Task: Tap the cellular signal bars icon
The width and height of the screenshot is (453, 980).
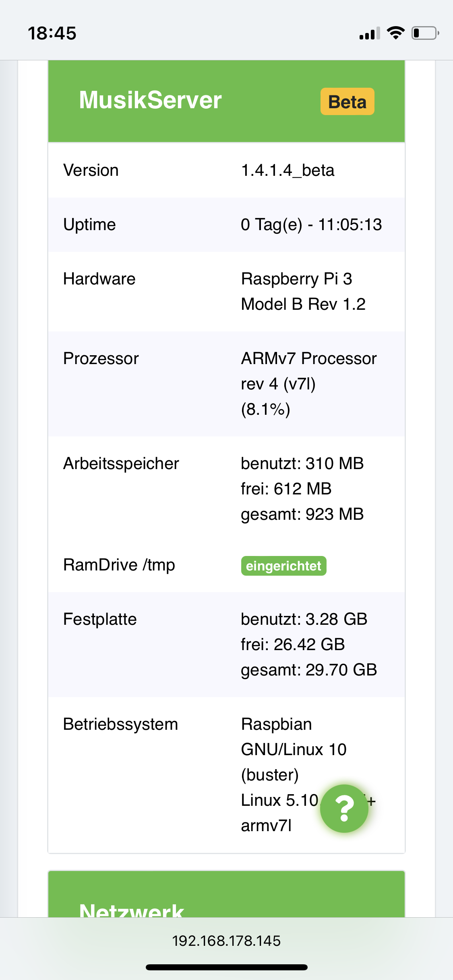Action: (370, 34)
